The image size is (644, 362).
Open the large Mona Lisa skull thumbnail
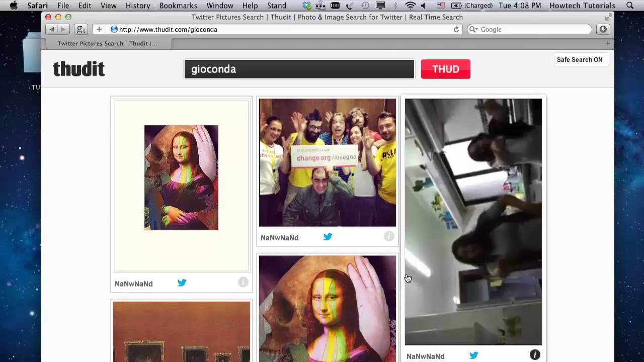pyautogui.click(x=328, y=309)
